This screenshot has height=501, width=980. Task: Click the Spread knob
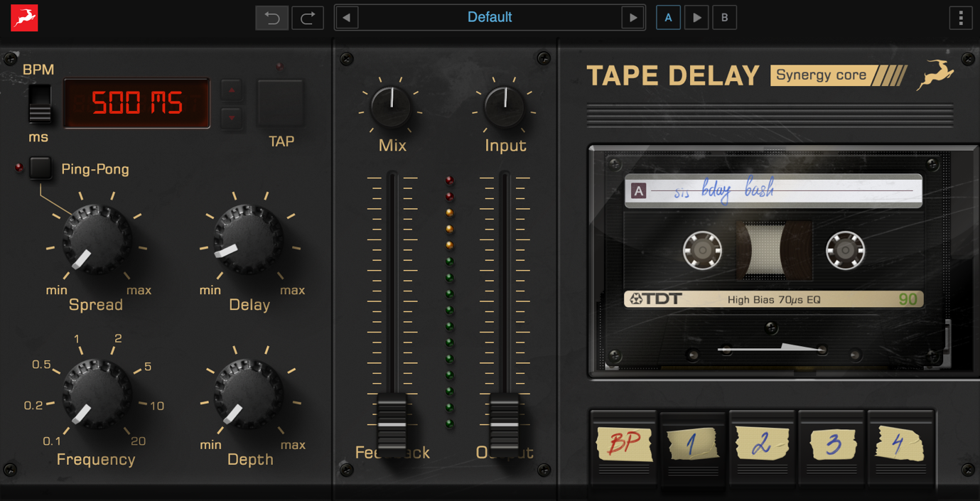click(x=97, y=240)
